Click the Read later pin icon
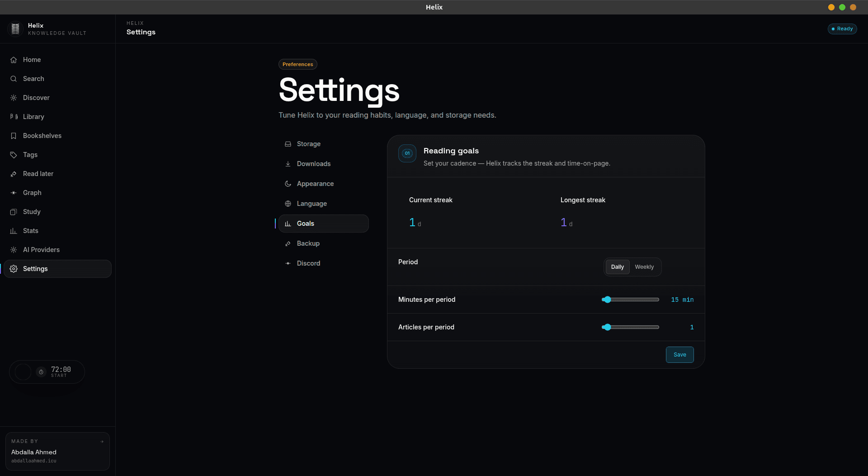This screenshot has height=476, width=868. (14, 174)
